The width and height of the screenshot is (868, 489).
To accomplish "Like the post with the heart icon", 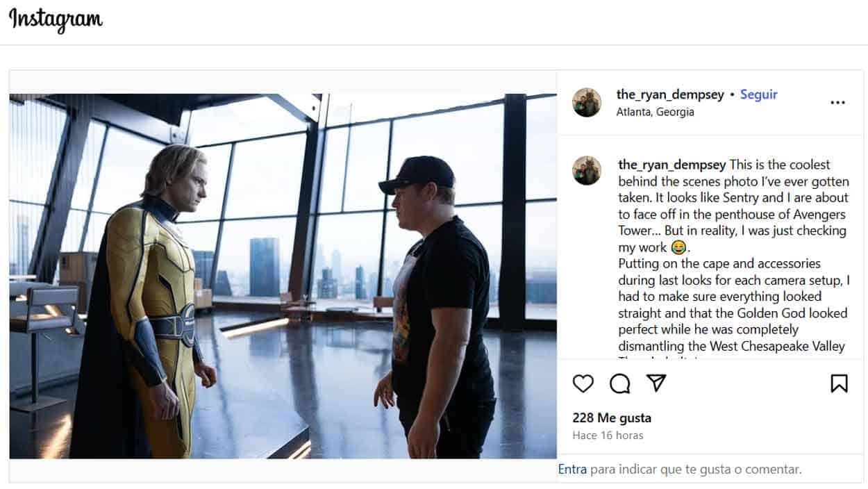I will (x=583, y=383).
